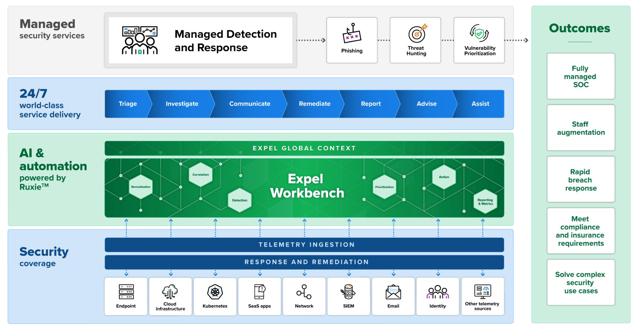Click the Email envelope icon
Image resolution: width=644 pixels, height=334 pixels.
tap(393, 292)
